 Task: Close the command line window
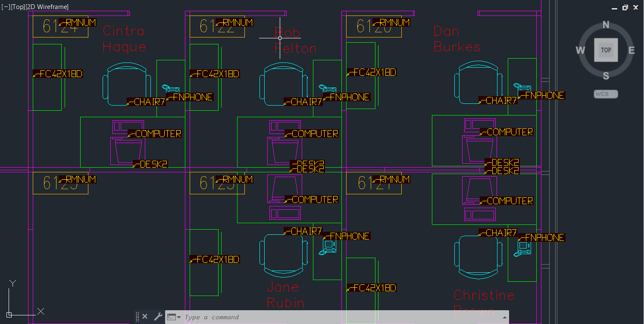[145, 317]
